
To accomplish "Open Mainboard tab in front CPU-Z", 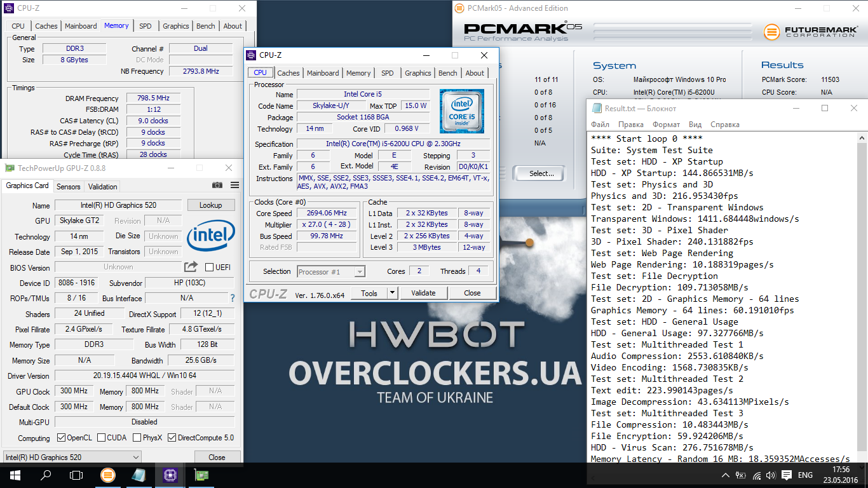I will coord(323,73).
